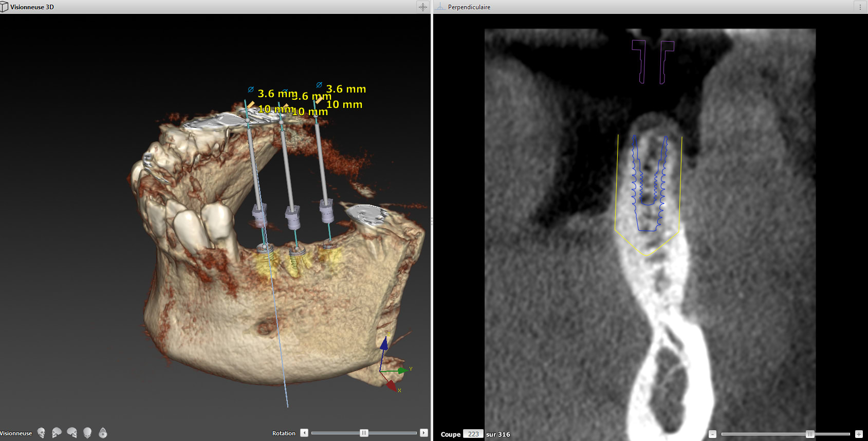Select the Perpendiculaire panel title

[x=469, y=7]
